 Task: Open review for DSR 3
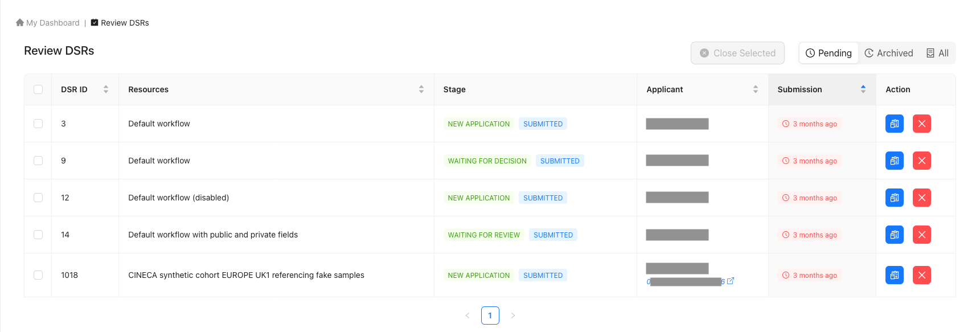(894, 124)
